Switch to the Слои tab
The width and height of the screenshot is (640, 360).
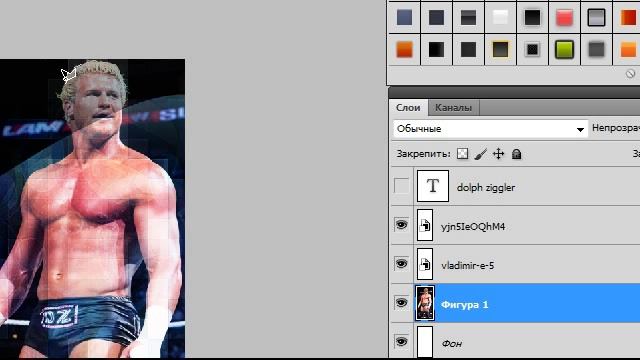[x=408, y=108]
